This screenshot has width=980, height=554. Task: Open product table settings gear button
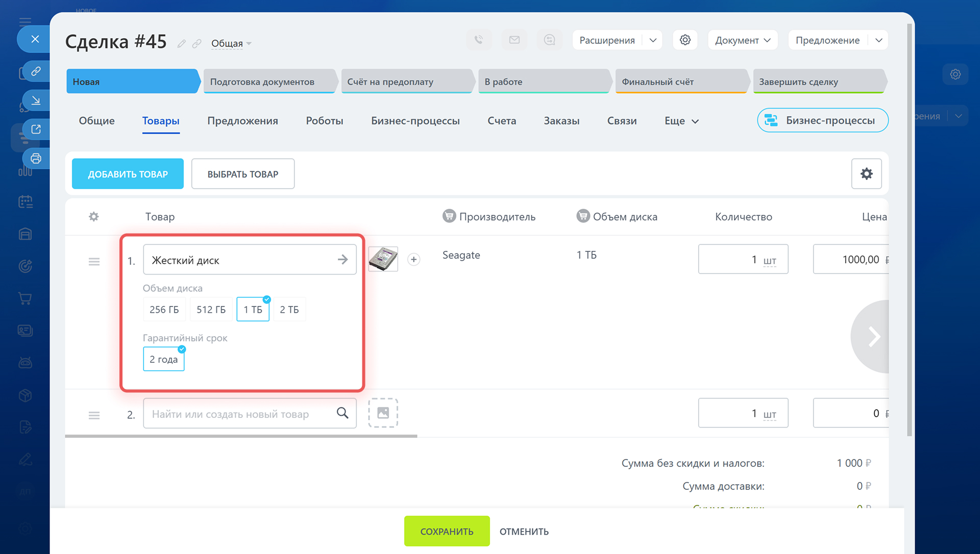pos(866,174)
